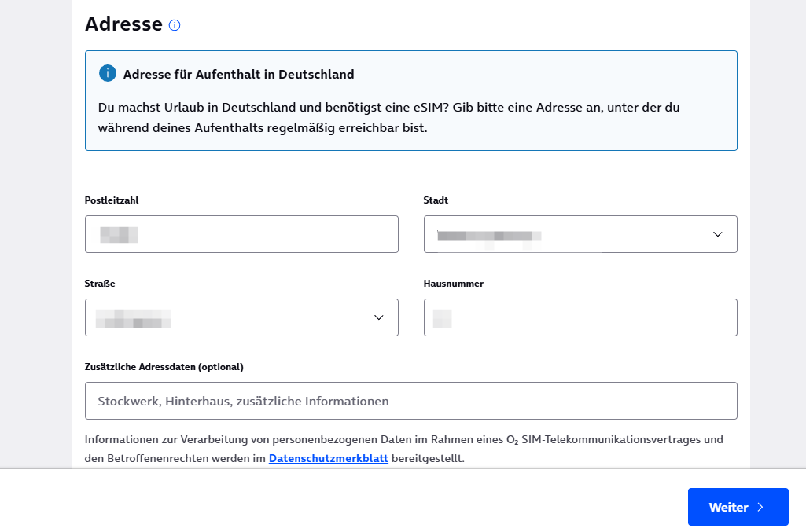The width and height of the screenshot is (806, 532).
Task: Open the Datenschutzmerkblatt link
Action: [x=328, y=458]
